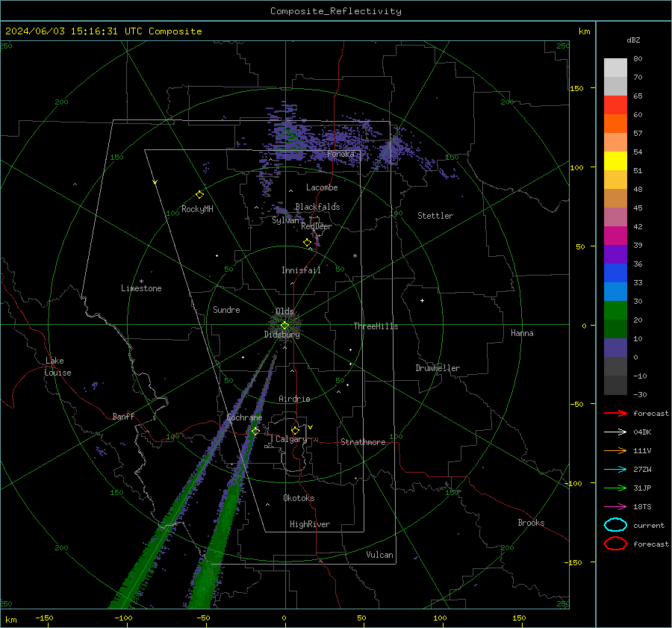Select the ThreeHills label
Screen dimensions: 672x628
click(376, 326)
